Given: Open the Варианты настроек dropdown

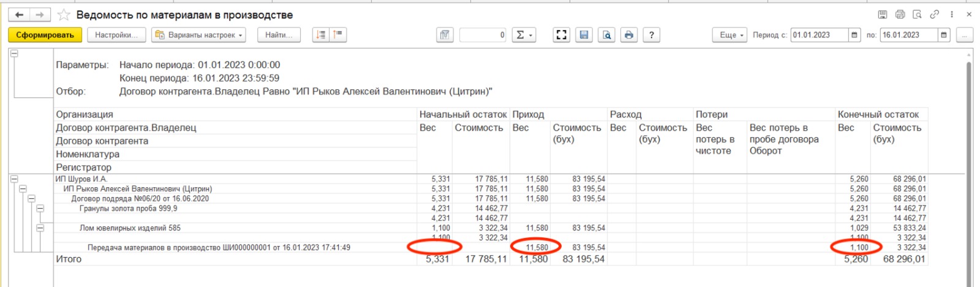Looking at the screenshot, I should [x=199, y=35].
